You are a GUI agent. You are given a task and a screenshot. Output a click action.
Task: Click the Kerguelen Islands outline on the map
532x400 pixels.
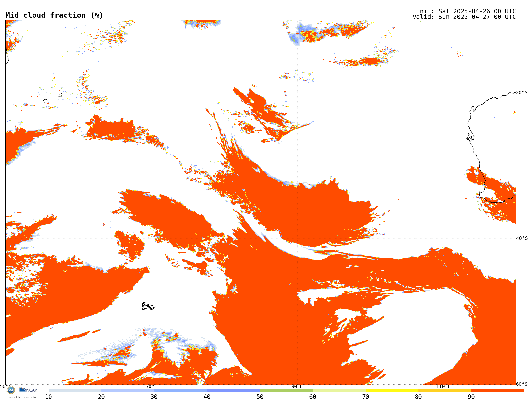tap(149, 306)
